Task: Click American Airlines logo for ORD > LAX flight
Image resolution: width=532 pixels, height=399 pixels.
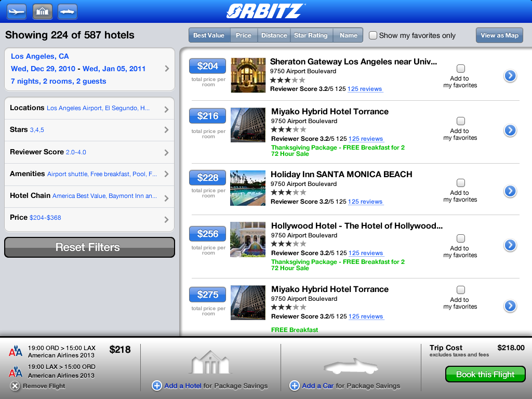Action: pyautogui.click(x=15, y=351)
